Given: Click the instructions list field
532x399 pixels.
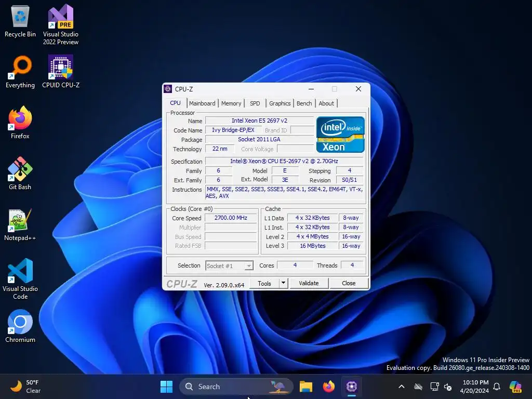Looking at the screenshot, I should [284, 192].
